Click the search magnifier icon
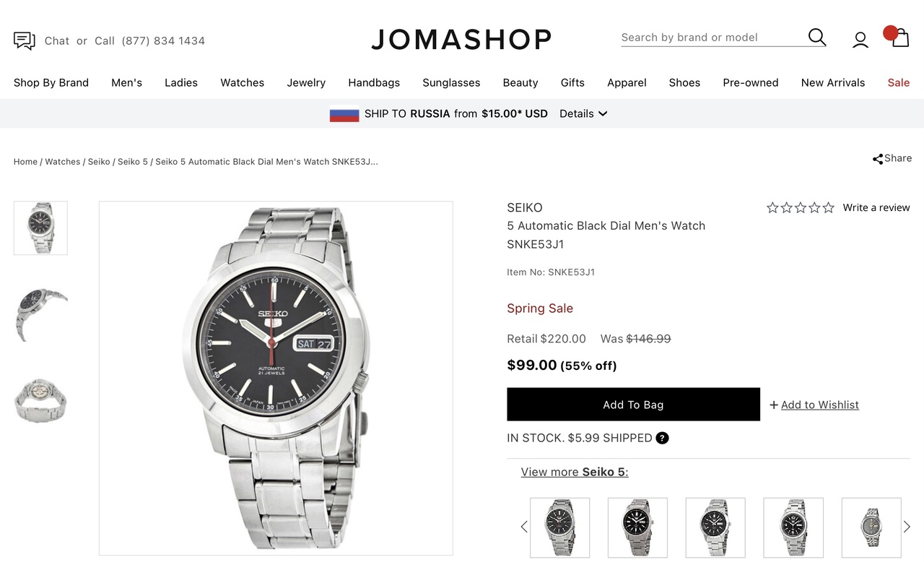This screenshot has width=924, height=565. (x=816, y=38)
